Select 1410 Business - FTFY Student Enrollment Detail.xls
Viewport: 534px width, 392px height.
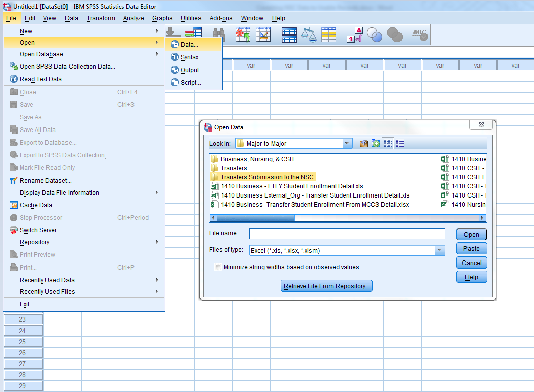(287, 186)
